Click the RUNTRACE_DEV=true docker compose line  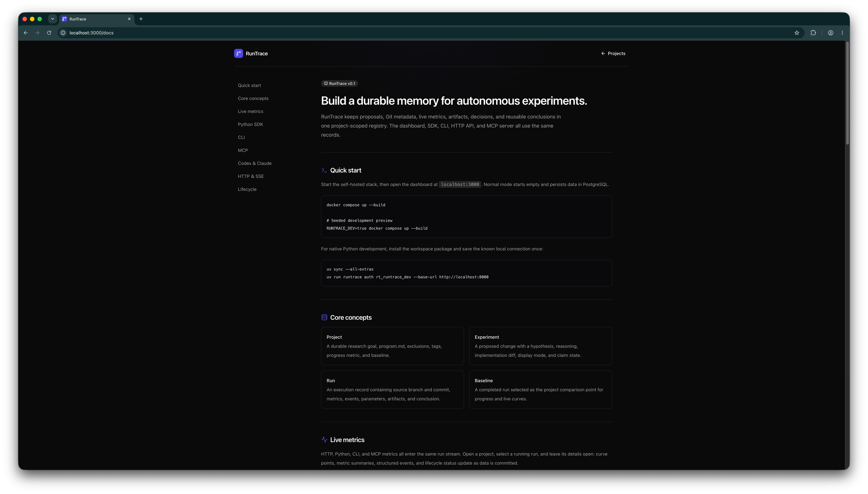377,228
